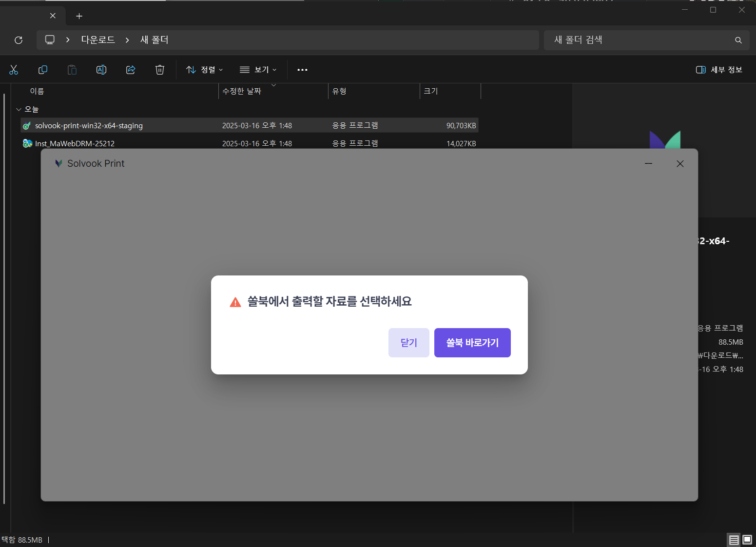756x547 pixels.
Task: Click Inst_MaWebDRM file's installer icon
Action: 27,143
